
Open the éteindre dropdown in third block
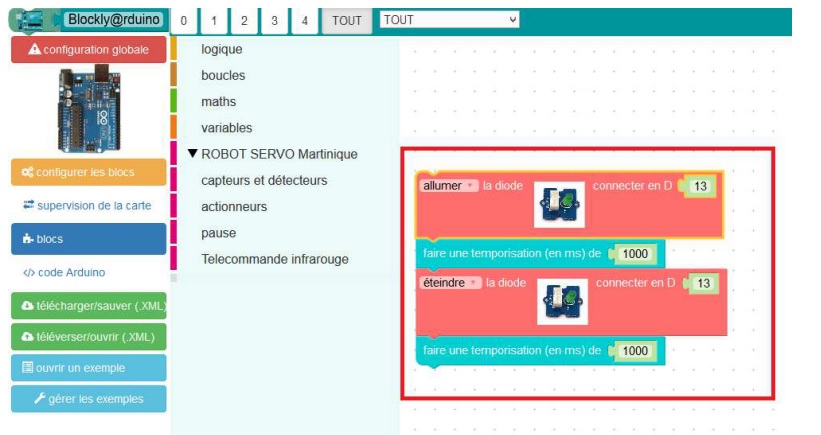click(x=450, y=283)
